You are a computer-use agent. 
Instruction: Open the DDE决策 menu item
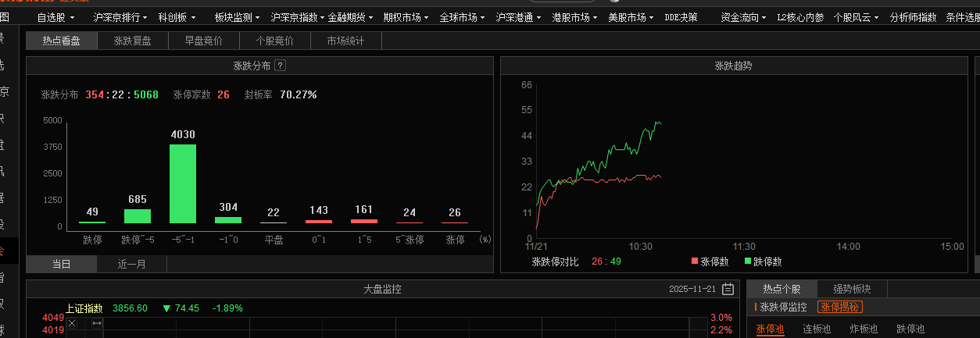tap(681, 16)
